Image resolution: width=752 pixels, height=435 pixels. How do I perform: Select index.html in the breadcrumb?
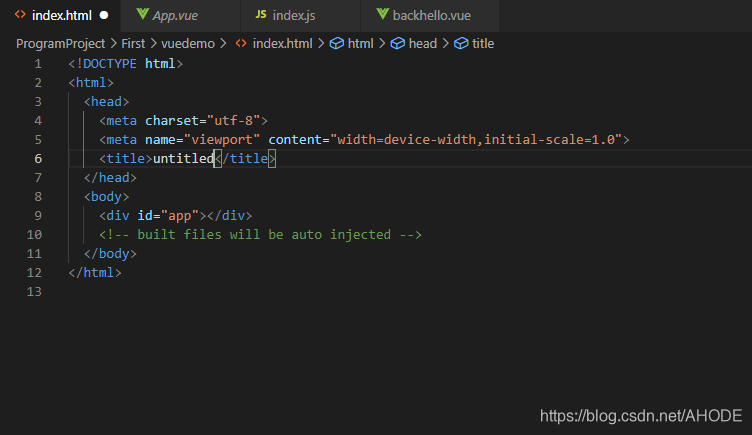(282, 44)
